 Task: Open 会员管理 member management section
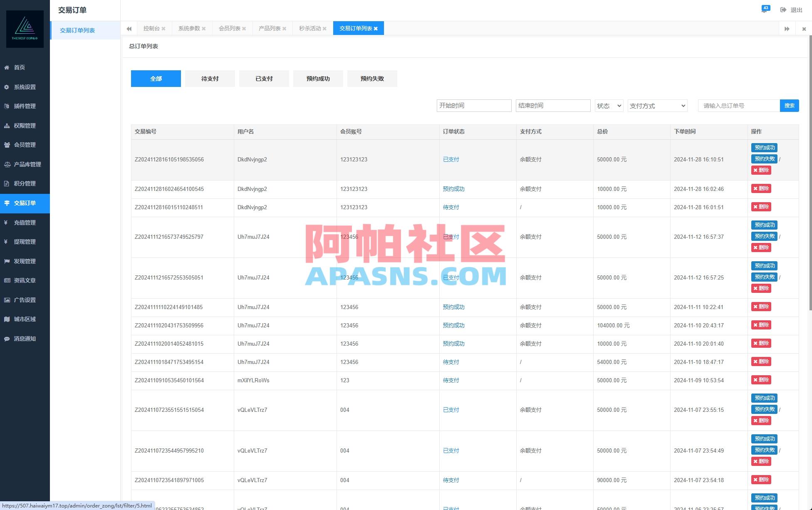24,145
